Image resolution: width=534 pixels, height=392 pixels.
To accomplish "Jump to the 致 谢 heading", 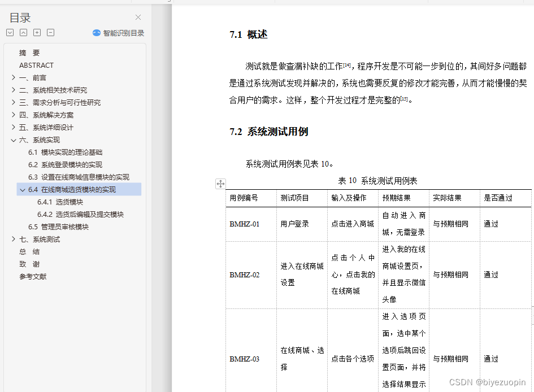I will click(29, 264).
